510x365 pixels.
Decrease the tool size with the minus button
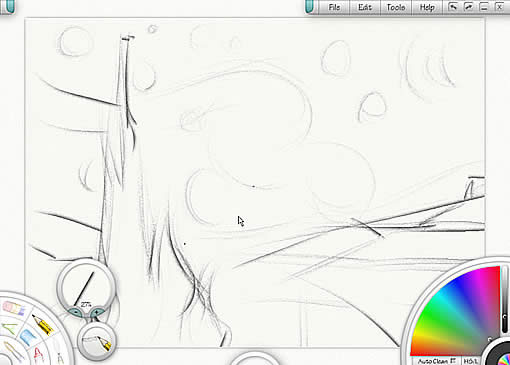coord(76,312)
